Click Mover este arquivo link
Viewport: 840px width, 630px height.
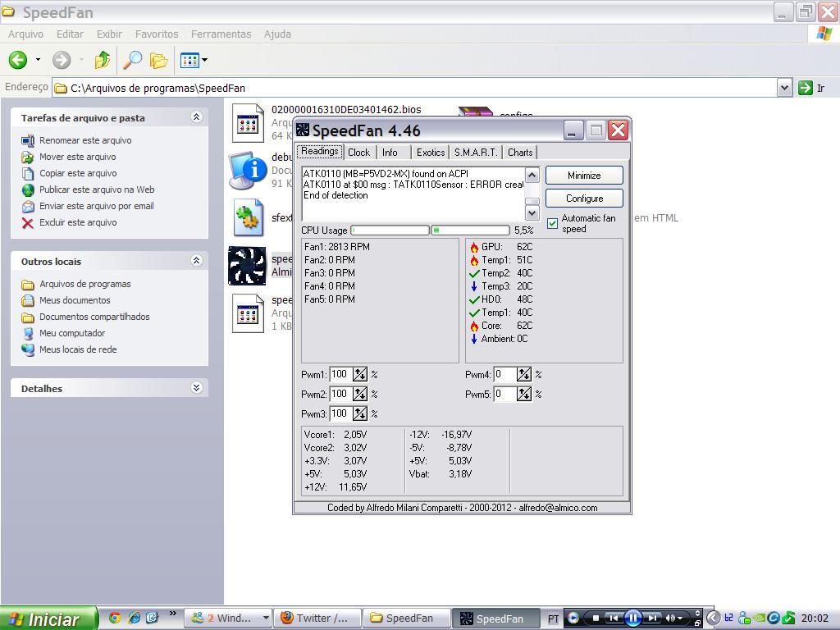(x=78, y=157)
